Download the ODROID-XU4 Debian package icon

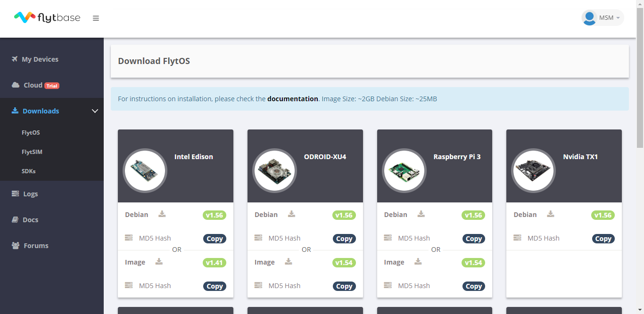tap(292, 214)
